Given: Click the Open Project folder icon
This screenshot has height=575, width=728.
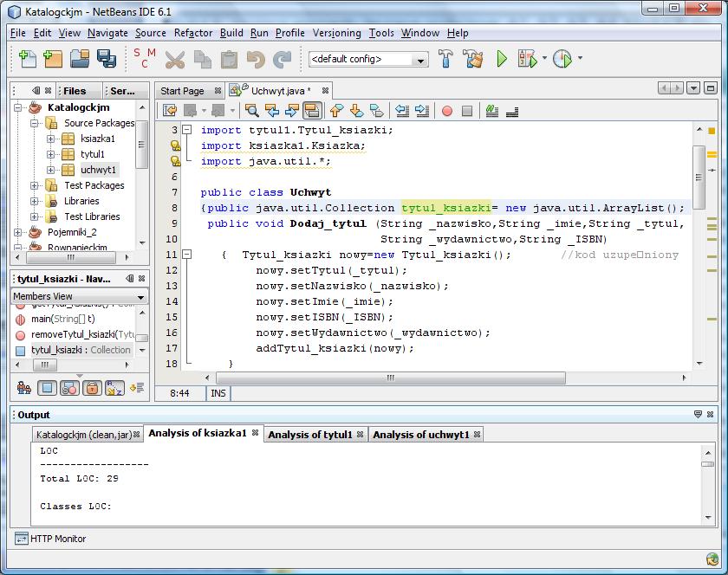Looking at the screenshot, I should pyautogui.click(x=80, y=59).
